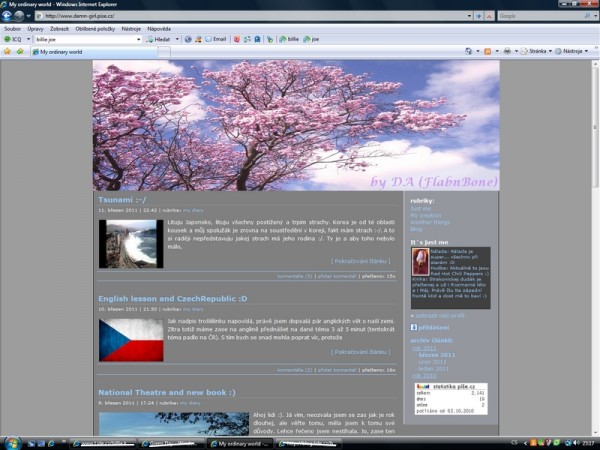
Task: Click the Hledat search button
Action: (x=159, y=39)
